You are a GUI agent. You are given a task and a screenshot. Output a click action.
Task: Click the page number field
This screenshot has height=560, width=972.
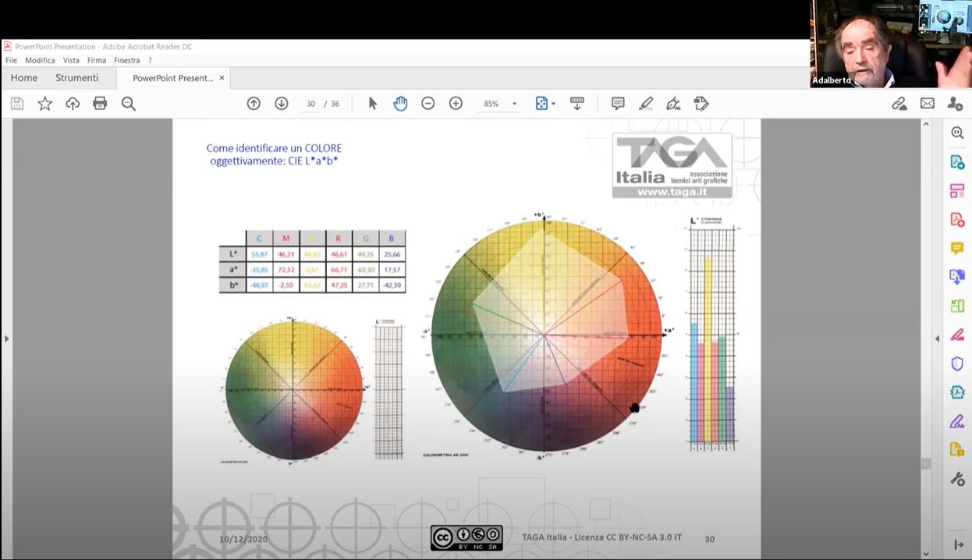click(x=310, y=104)
